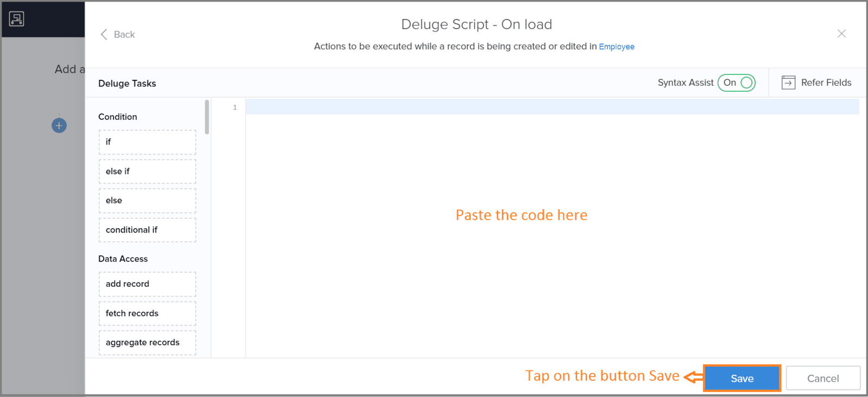Click the Deluge Tasks list scrollbar

pos(207,117)
